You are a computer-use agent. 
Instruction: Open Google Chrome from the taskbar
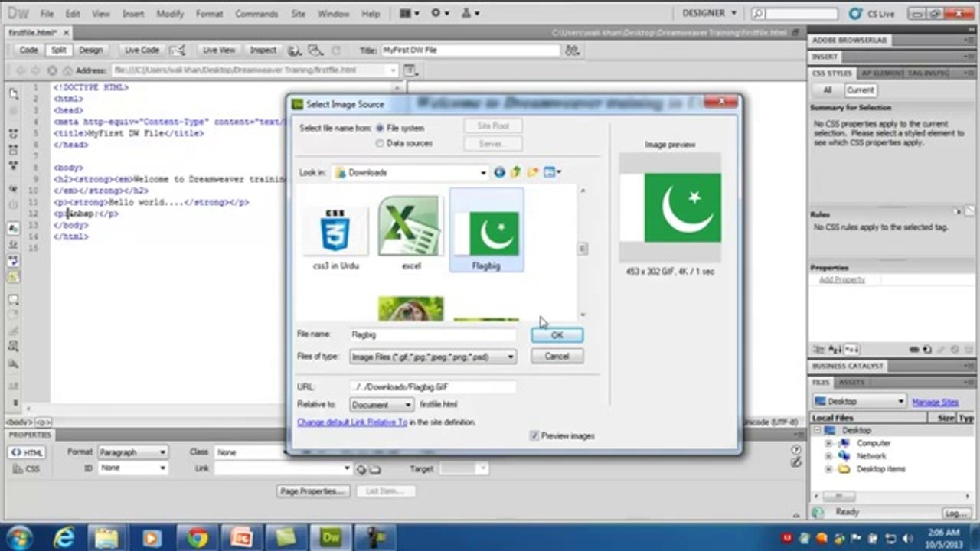click(x=198, y=537)
